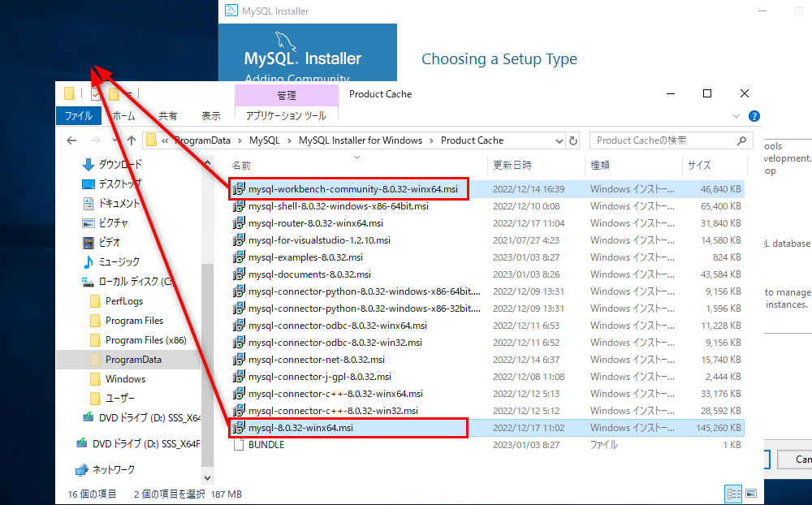Viewport: 812px width, 505px height.
Task: Switch to large icons view layout
Action: coord(751,494)
